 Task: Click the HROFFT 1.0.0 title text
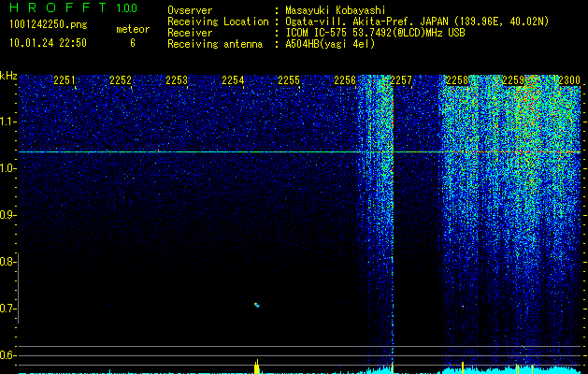73,7
